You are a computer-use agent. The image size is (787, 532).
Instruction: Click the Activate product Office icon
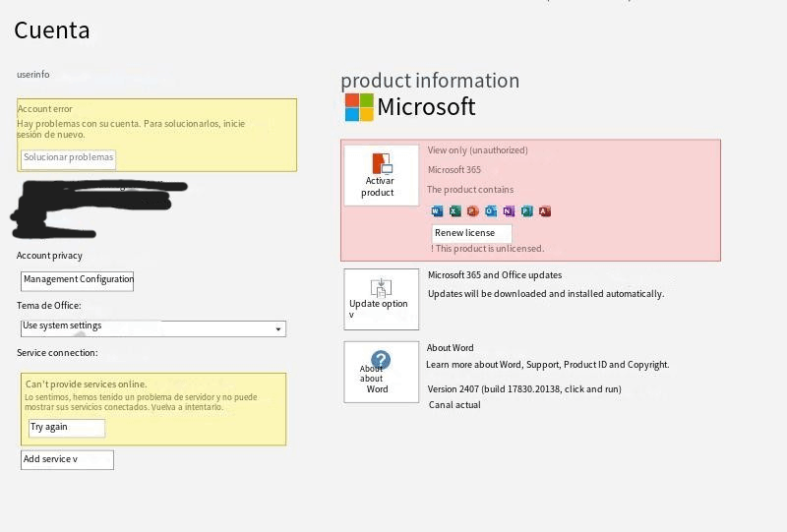(382, 163)
